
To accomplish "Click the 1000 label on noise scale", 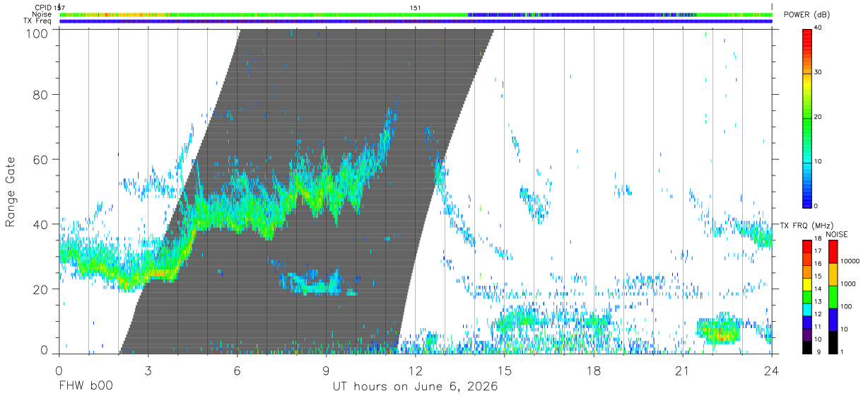I will point(848,284).
